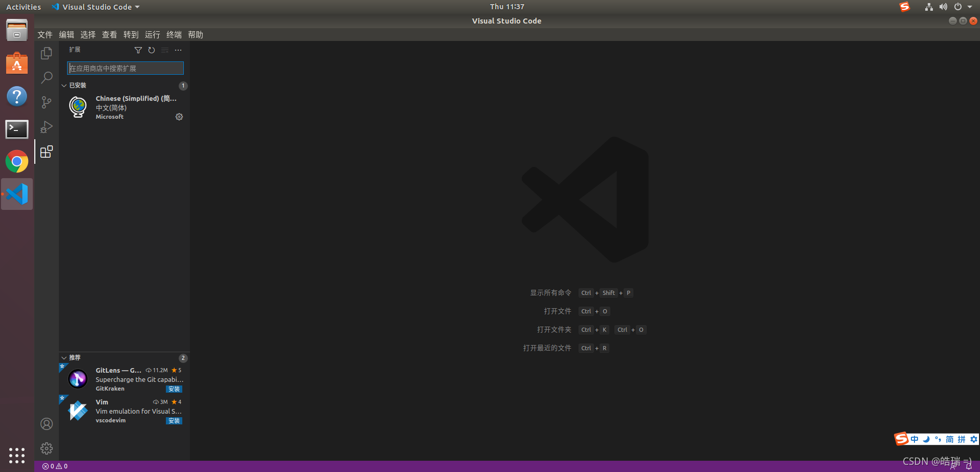Select the Extensions view icon

[x=47, y=152]
